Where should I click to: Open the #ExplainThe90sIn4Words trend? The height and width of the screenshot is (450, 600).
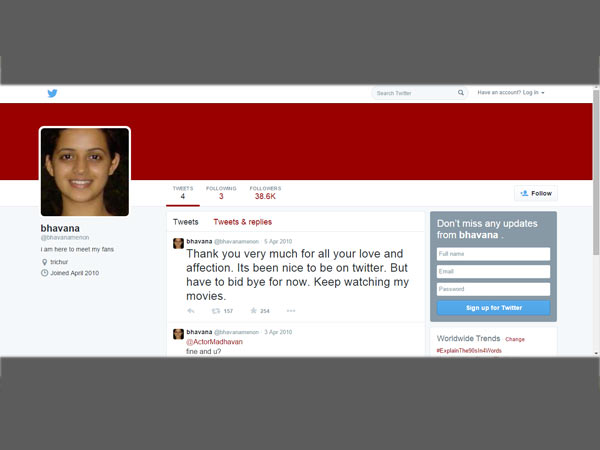(469, 351)
